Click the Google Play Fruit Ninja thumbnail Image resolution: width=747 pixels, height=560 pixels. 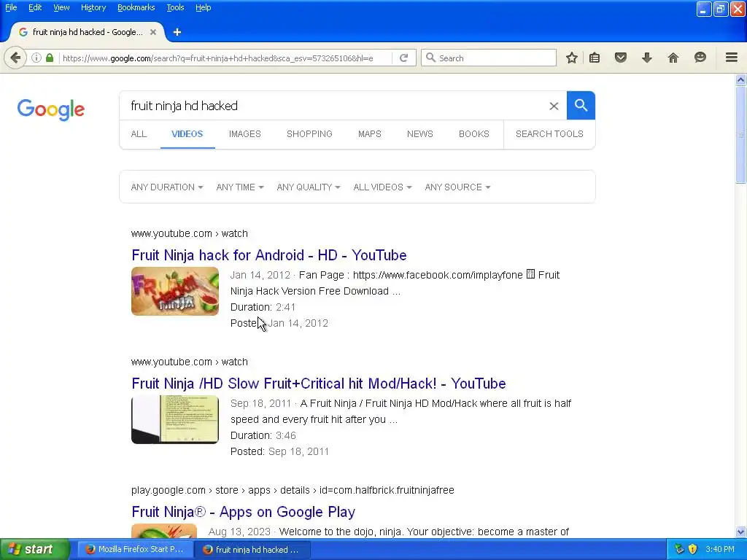pos(164,531)
